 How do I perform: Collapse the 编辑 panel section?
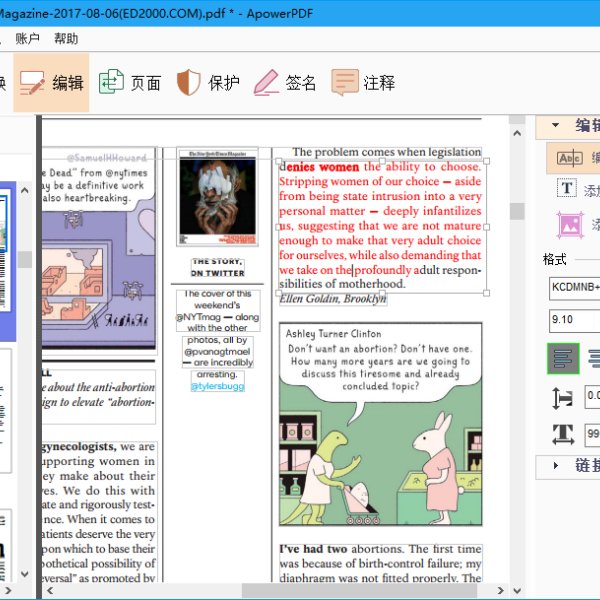pos(556,125)
